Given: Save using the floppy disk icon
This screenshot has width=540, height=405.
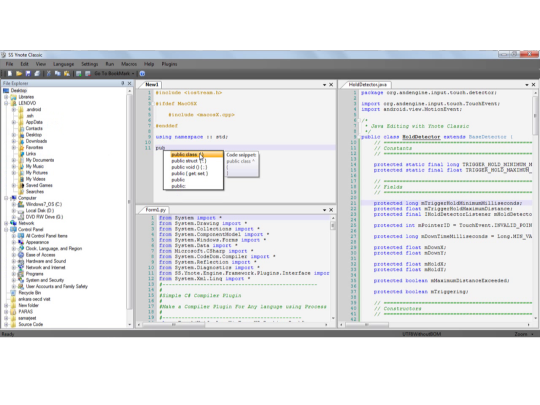Looking at the screenshot, I should [x=28, y=73].
